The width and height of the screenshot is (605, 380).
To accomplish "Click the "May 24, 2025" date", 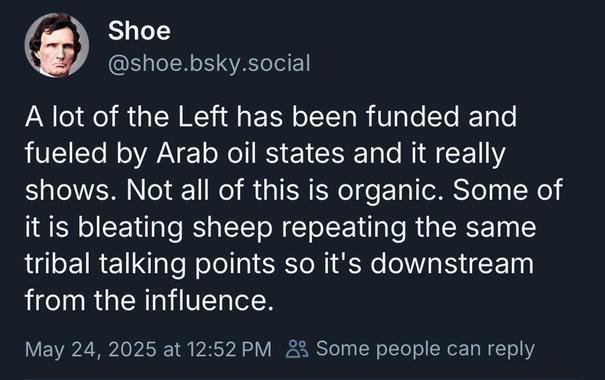I will 91,349.
